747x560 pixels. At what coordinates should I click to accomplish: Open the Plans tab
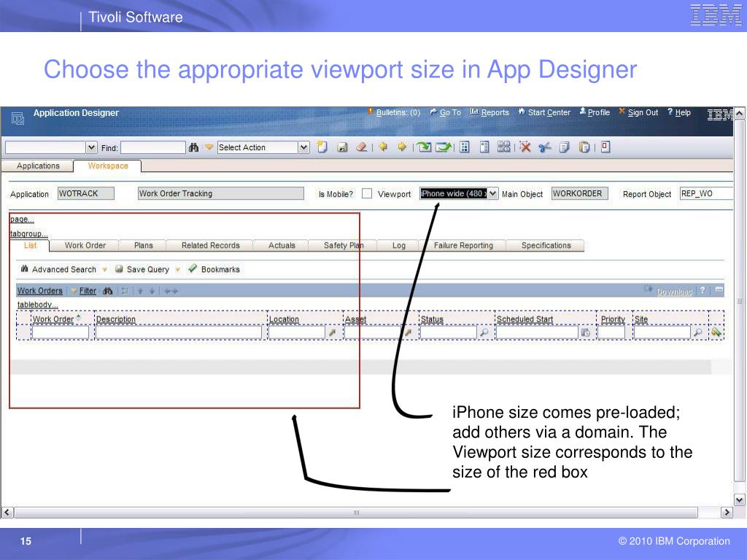pos(144,245)
